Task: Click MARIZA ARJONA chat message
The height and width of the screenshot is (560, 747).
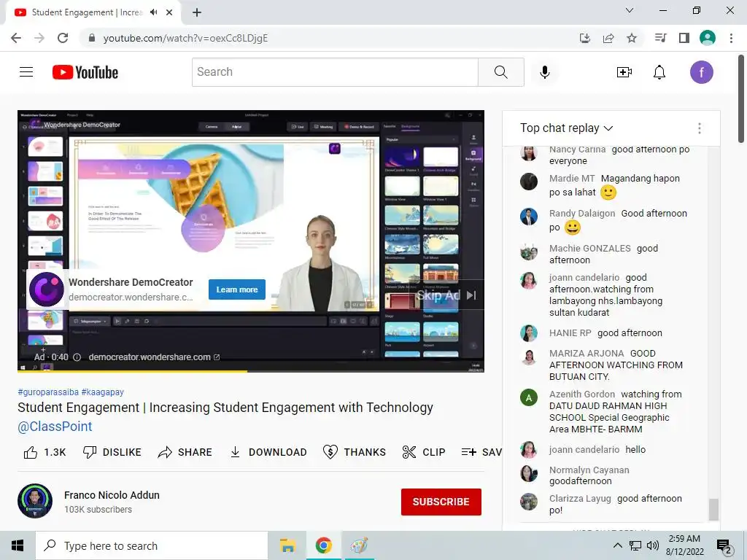Action: click(x=616, y=365)
